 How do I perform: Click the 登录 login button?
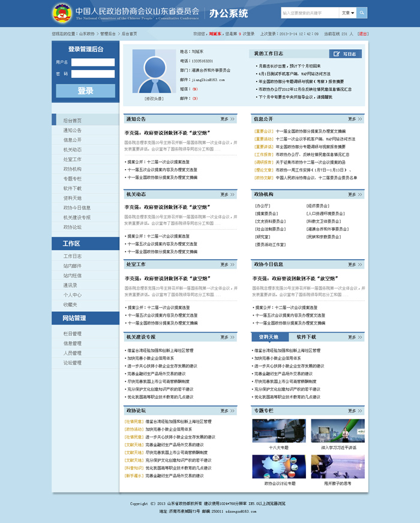[x=85, y=91]
